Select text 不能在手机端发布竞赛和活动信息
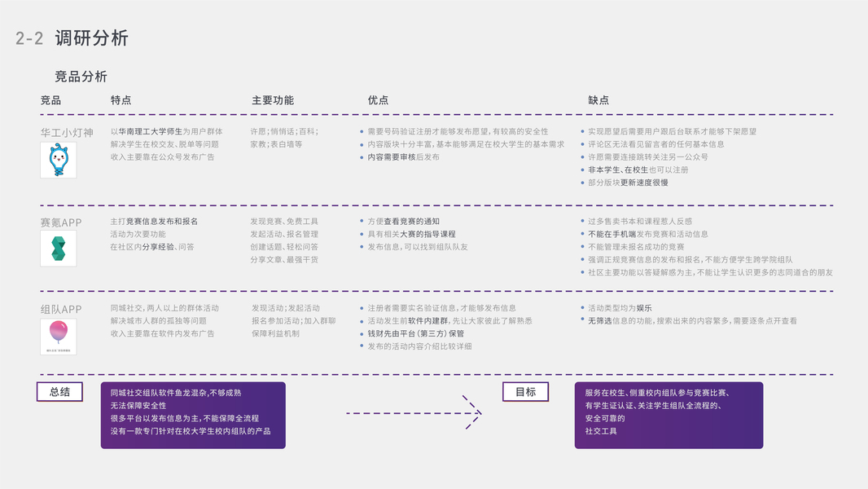 (648, 234)
